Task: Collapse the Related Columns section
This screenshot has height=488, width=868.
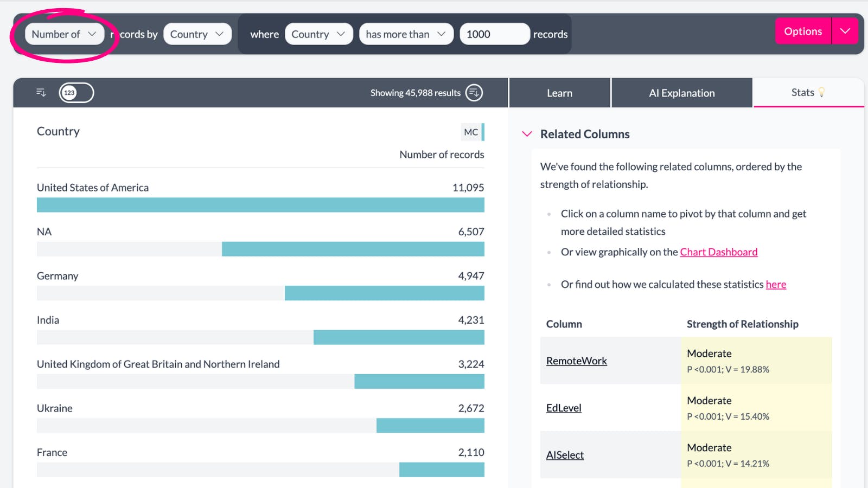Action: click(527, 134)
